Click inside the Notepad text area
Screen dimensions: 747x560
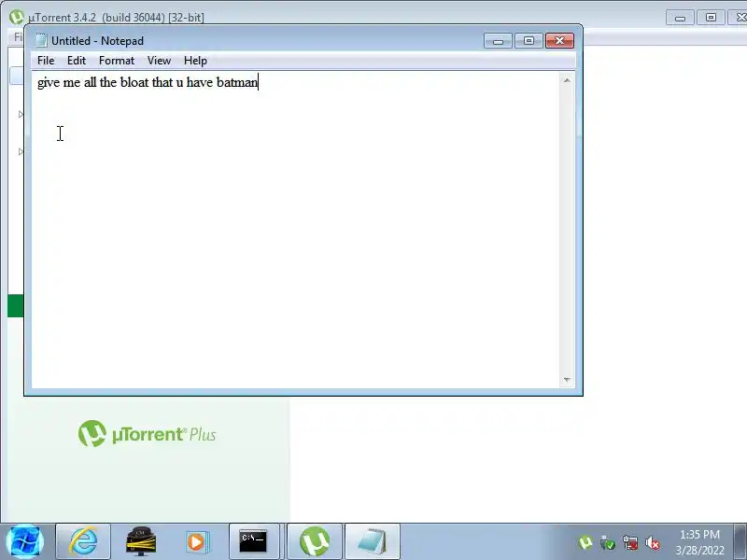pyautogui.click(x=295, y=229)
